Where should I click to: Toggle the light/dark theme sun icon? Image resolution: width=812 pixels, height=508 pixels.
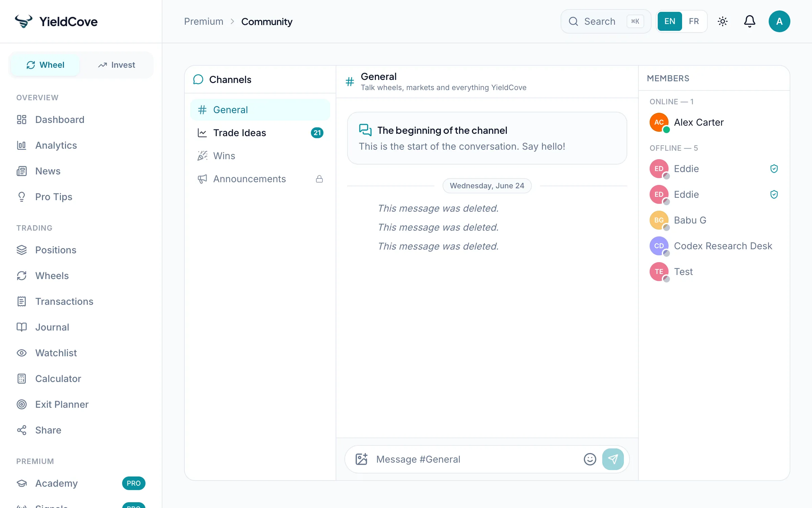pyautogui.click(x=723, y=21)
